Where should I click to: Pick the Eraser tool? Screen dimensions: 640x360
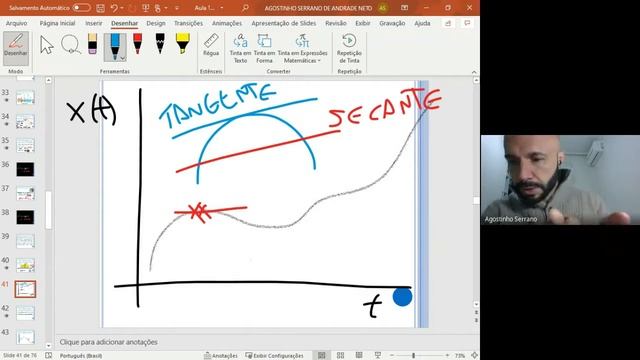click(x=93, y=44)
